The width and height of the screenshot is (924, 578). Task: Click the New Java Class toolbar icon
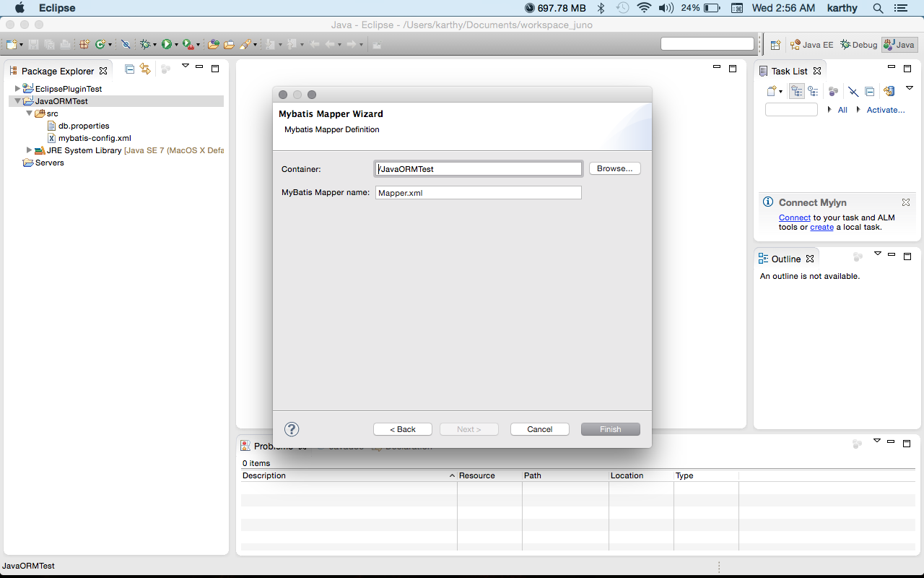point(100,44)
